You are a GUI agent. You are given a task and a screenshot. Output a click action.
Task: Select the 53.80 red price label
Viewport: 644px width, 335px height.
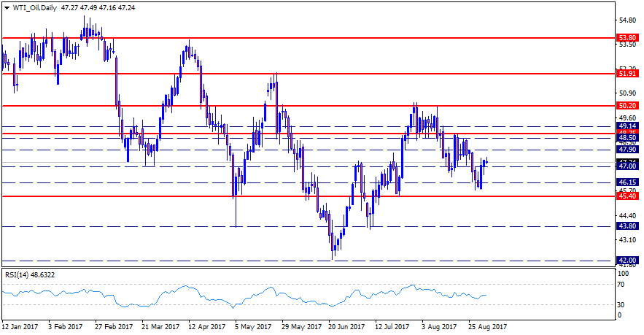627,37
